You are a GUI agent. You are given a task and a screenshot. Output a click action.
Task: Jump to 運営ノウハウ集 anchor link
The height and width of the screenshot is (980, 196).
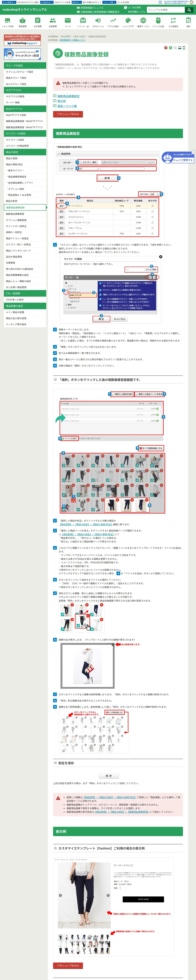[x=67, y=106]
